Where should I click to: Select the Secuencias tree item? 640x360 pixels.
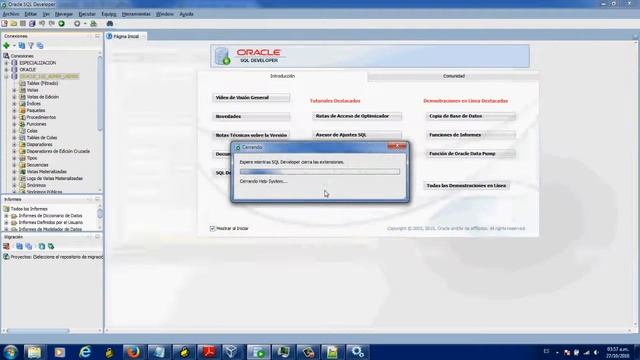(x=37, y=165)
